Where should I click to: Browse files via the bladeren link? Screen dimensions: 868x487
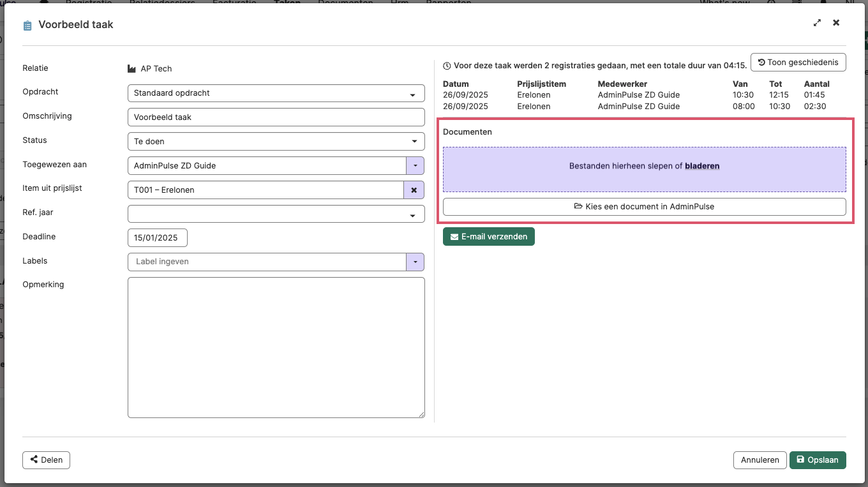coord(702,166)
